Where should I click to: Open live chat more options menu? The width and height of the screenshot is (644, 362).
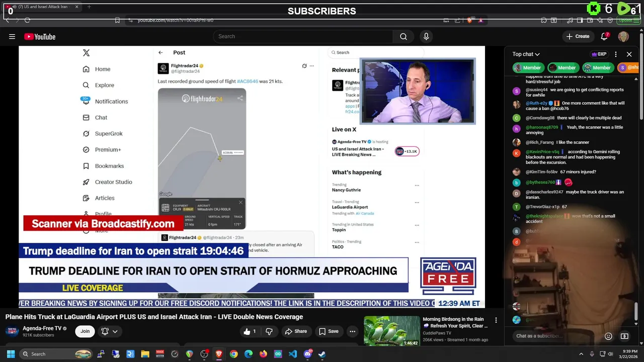(x=616, y=54)
